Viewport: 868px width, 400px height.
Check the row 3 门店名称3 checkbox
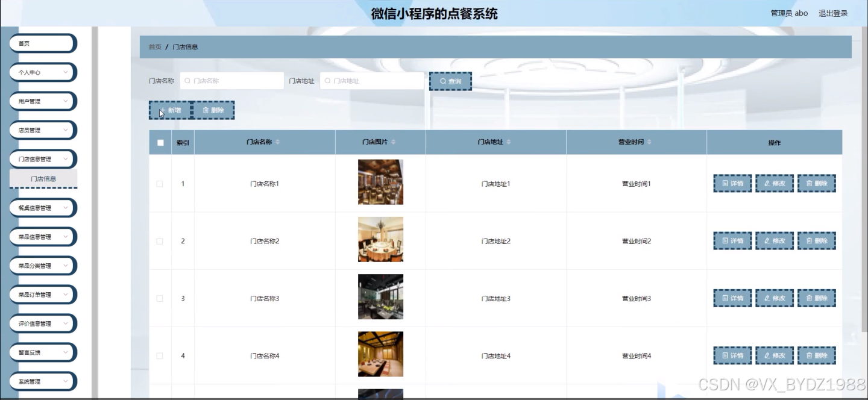pyautogui.click(x=160, y=298)
